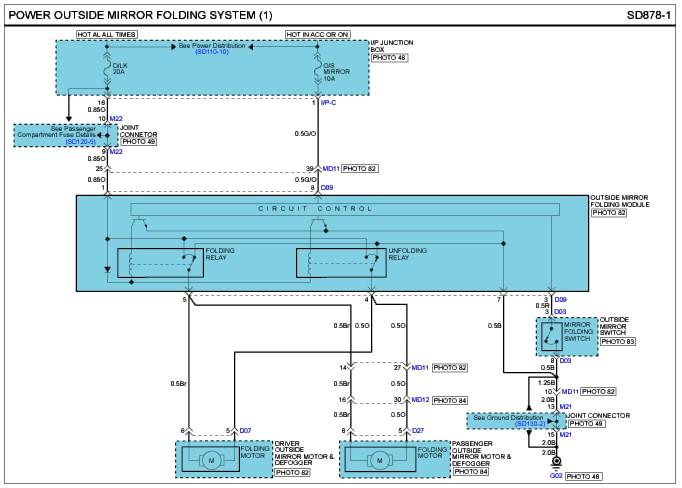This screenshot has height=488, width=682.
Task: Click the I/P-C connector reference
Action: [328, 103]
